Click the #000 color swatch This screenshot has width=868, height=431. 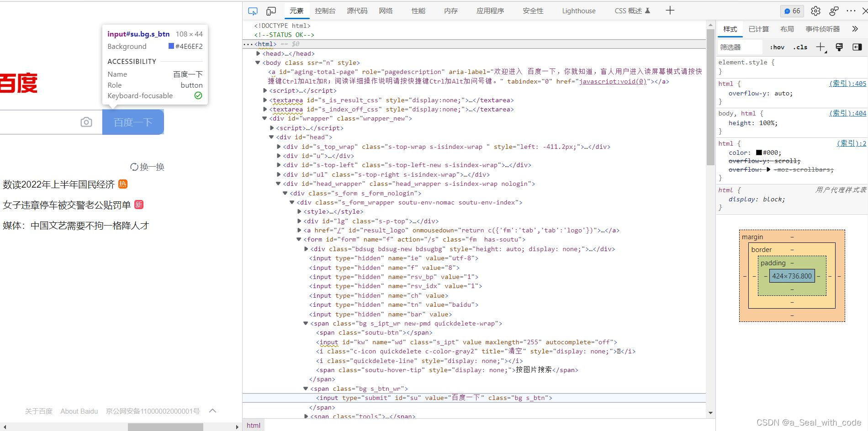[759, 152]
